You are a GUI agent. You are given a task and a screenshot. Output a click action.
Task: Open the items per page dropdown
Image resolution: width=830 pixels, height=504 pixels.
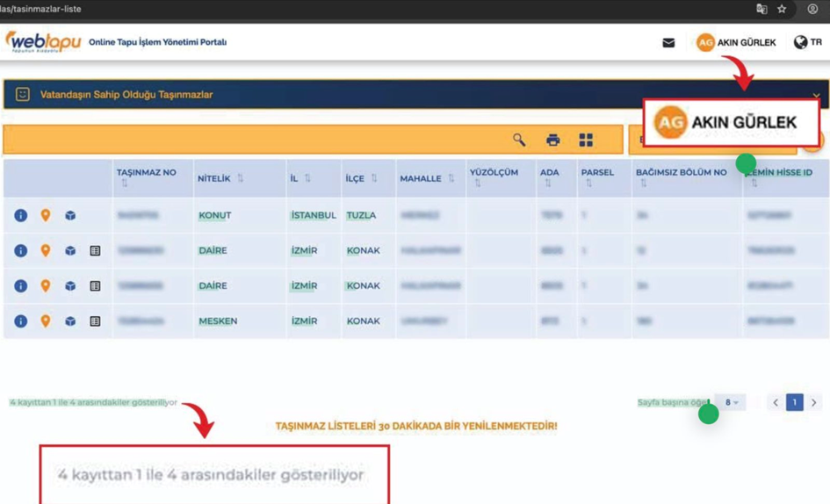(731, 402)
